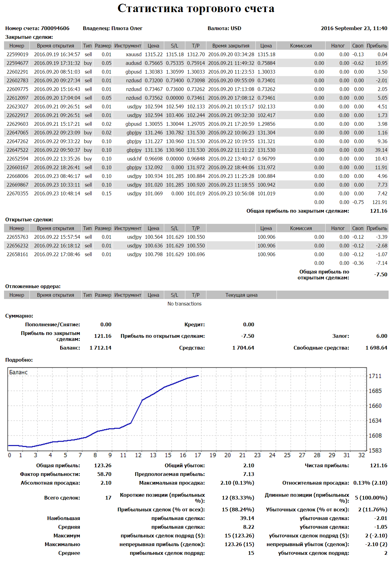
Task: Click the "Баланс" label in the chart
Action: 18,372
